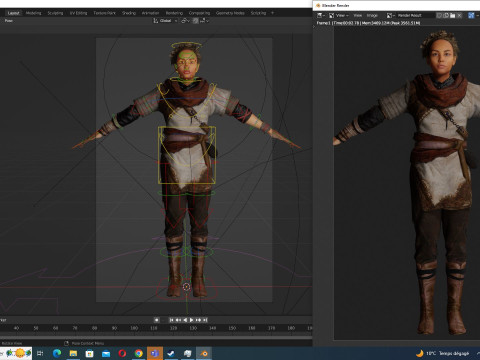Create a new image with the copy icon

pos(446,15)
